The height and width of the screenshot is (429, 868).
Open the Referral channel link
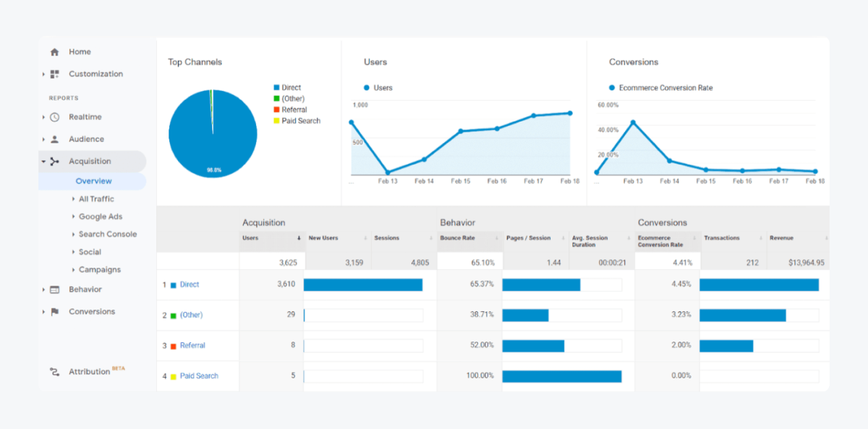click(192, 346)
